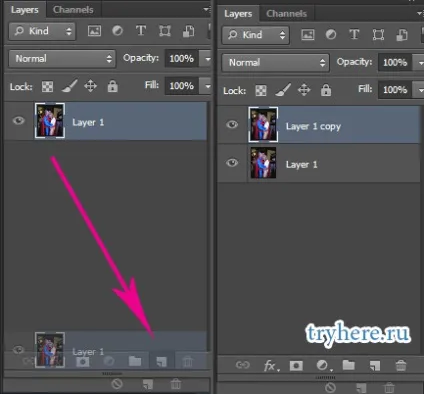424x394 pixels.
Task: Hide Layer 1 beneath Layer 1 copy
Action: point(232,163)
